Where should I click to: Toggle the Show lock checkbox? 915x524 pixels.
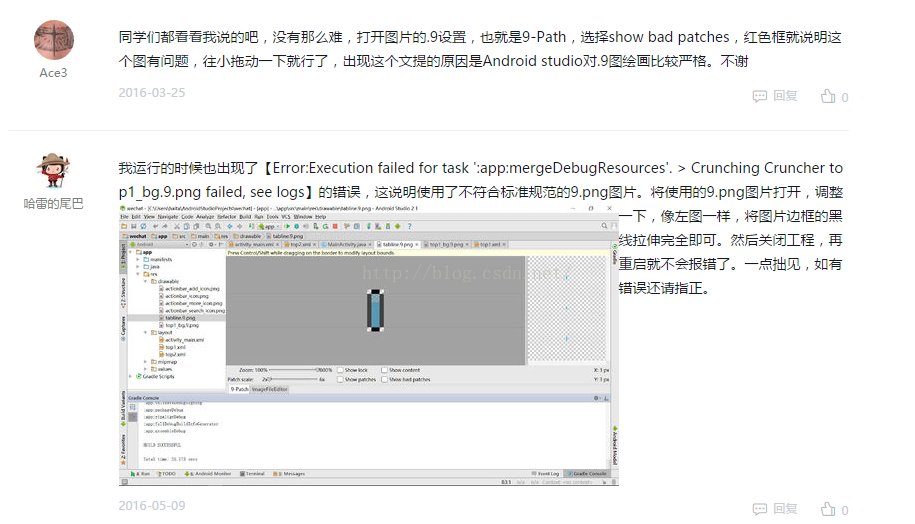pos(340,370)
